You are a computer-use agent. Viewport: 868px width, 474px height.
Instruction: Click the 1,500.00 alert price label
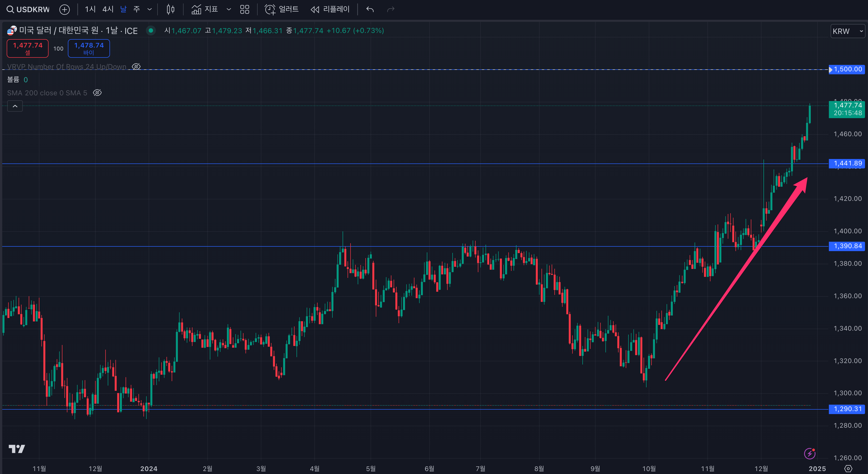[847, 69]
